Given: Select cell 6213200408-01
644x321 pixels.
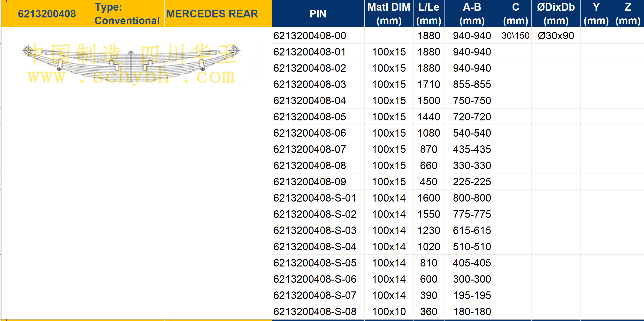Looking at the screenshot, I should pos(318,52).
